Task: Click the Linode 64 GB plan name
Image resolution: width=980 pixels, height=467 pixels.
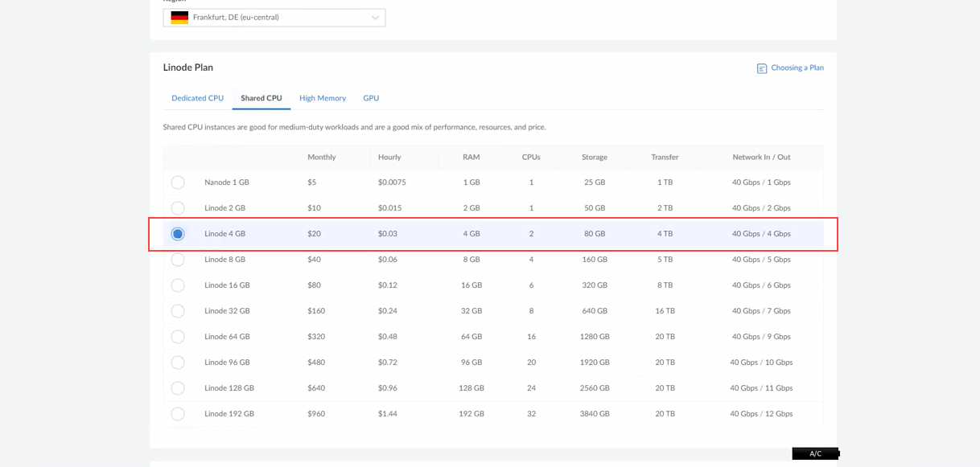Action: (x=227, y=337)
